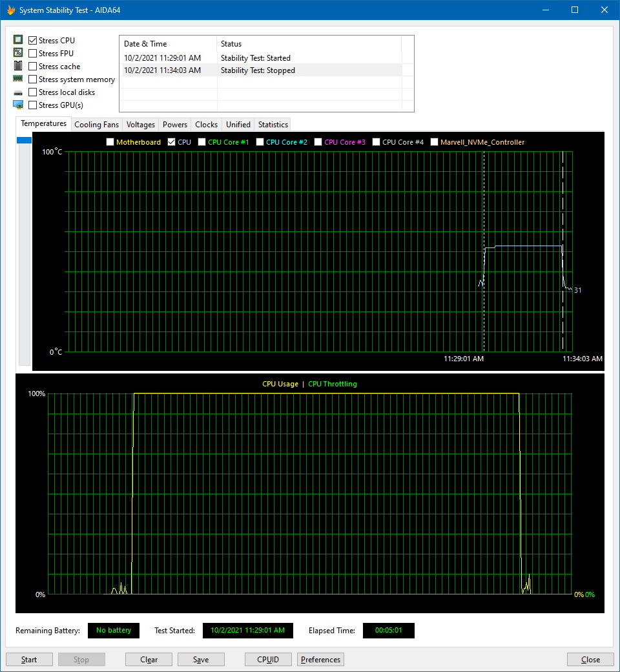Enable the Stress system memory checkbox
Viewport: 620px width, 672px height.
pos(33,79)
